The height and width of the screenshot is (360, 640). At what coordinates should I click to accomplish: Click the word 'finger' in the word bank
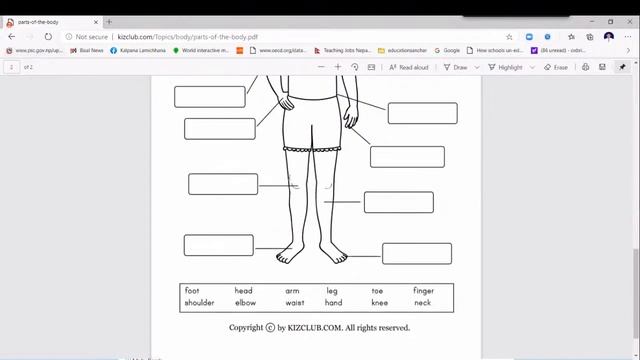(423, 291)
